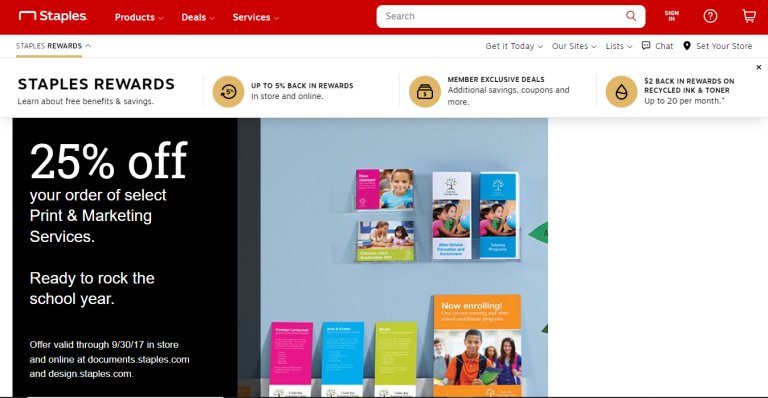Collapse the Staples Rewards tab

(x=53, y=46)
